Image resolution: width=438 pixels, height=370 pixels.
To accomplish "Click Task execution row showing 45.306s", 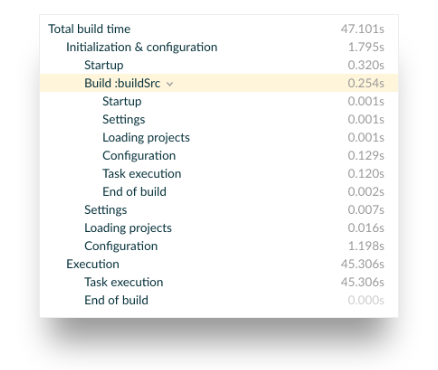I will click(x=219, y=282).
